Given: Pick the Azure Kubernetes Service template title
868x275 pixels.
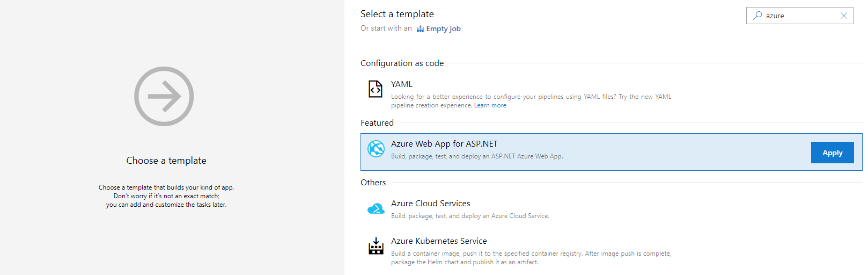Looking at the screenshot, I should point(439,241).
